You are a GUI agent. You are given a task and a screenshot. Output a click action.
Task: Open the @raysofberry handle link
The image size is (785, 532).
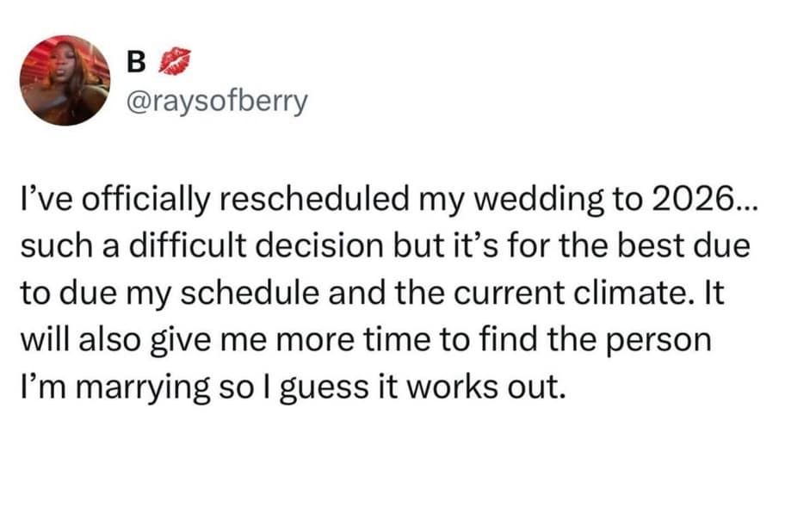click(215, 102)
